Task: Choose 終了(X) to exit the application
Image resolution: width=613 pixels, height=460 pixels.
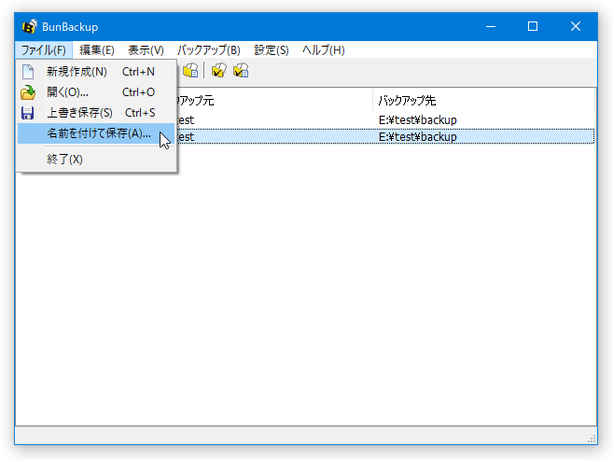Action: pyautogui.click(x=96, y=159)
